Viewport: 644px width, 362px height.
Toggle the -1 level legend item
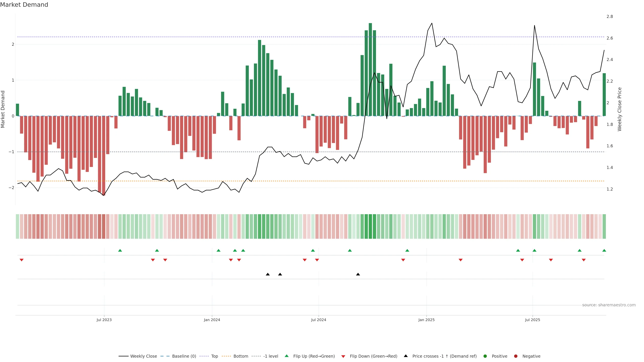tap(271, 356)
